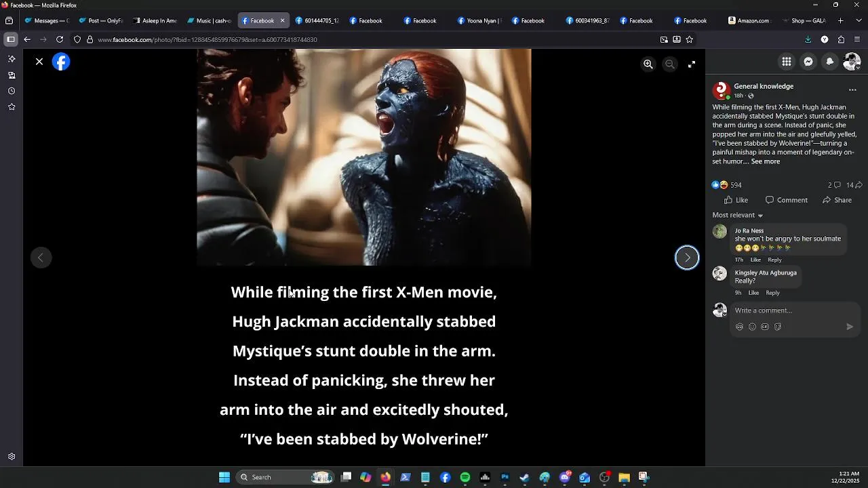Bookmark this page star icon
This screenshot has width=868, height=488.
[689, 39]
